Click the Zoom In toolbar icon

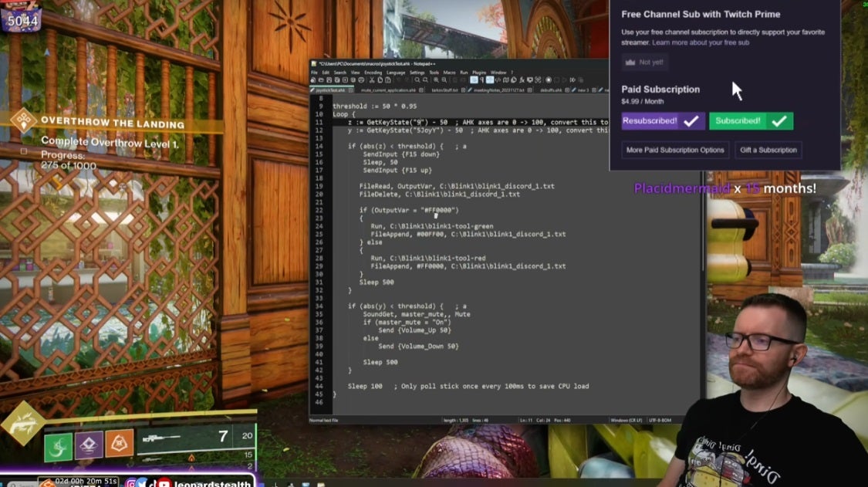click(437, 79)
